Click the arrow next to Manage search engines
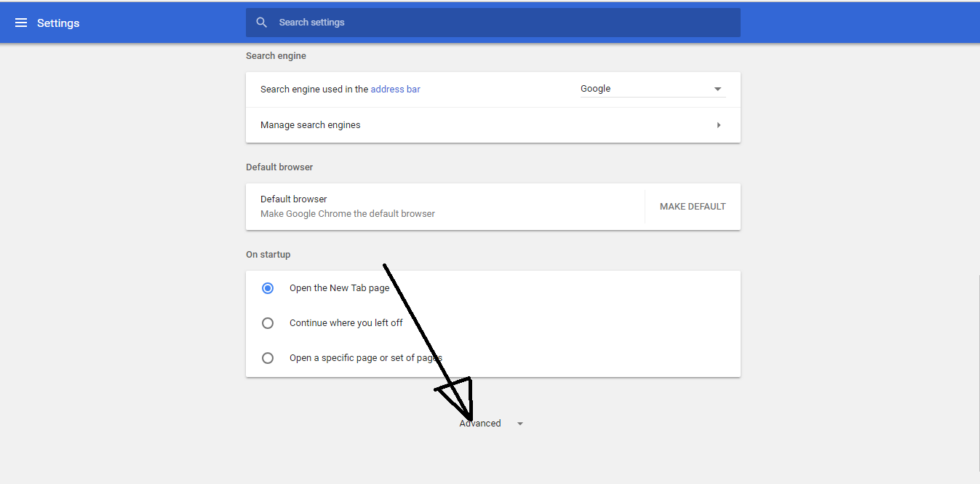980x484 pixels. click(719, 124)
